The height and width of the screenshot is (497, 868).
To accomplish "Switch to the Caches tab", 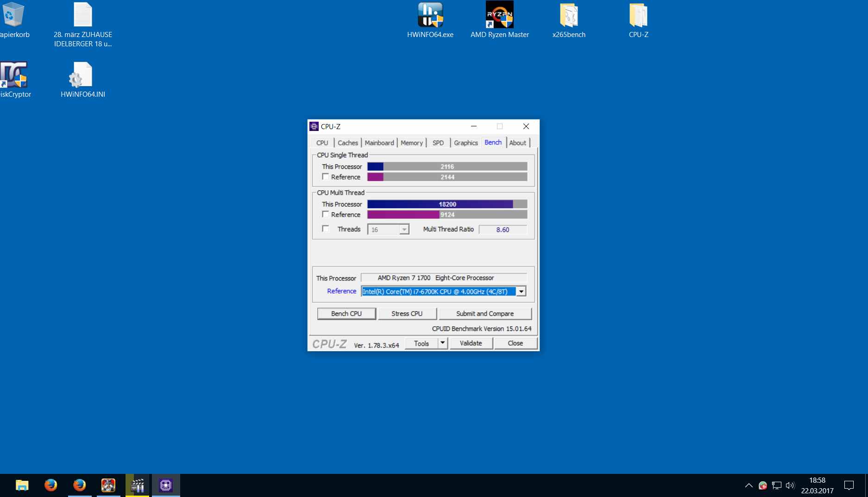I will click(348, 143).
